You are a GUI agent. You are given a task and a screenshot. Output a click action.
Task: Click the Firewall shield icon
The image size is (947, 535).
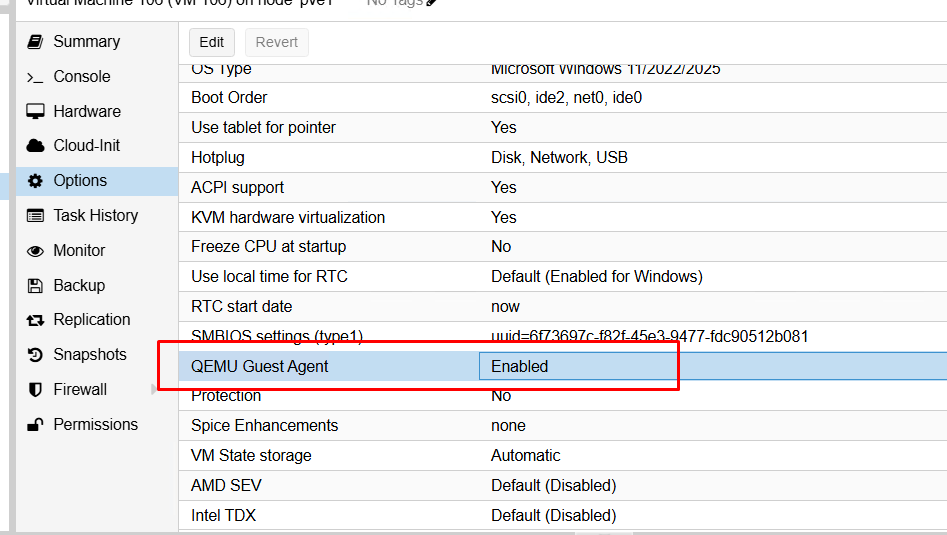[x=36, y=390]
